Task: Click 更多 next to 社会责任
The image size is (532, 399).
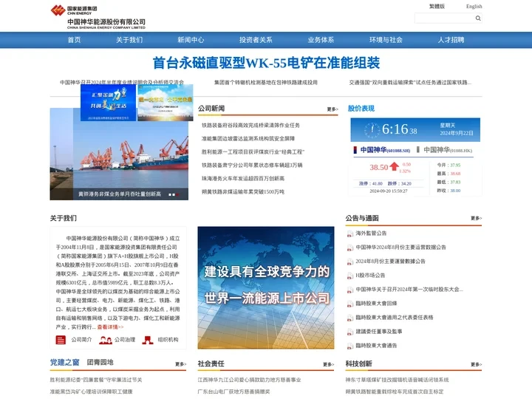Action: [x=328, y=364]
